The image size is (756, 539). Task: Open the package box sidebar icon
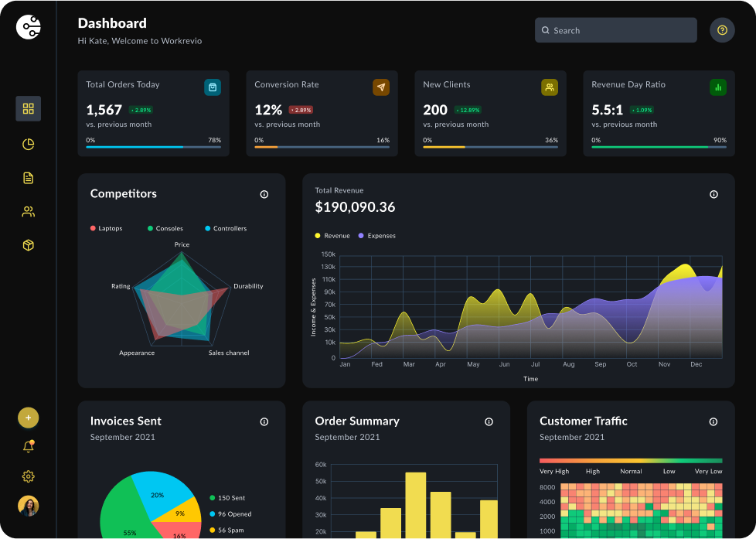click(x=29, y=245)
